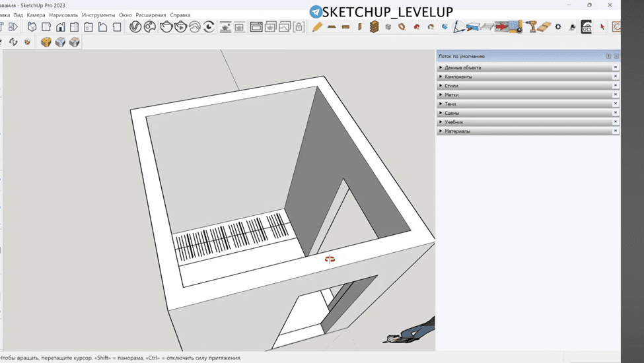Click the cordless drill tool icon
This screenshot has height=363, width=644.
532,26
